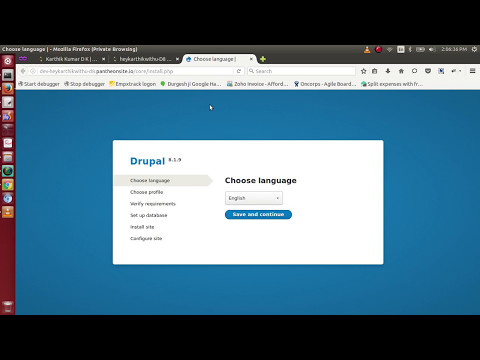Open VLC media player in launcher
The width and height of the screenshot is (480, 360).
point(8,212)
